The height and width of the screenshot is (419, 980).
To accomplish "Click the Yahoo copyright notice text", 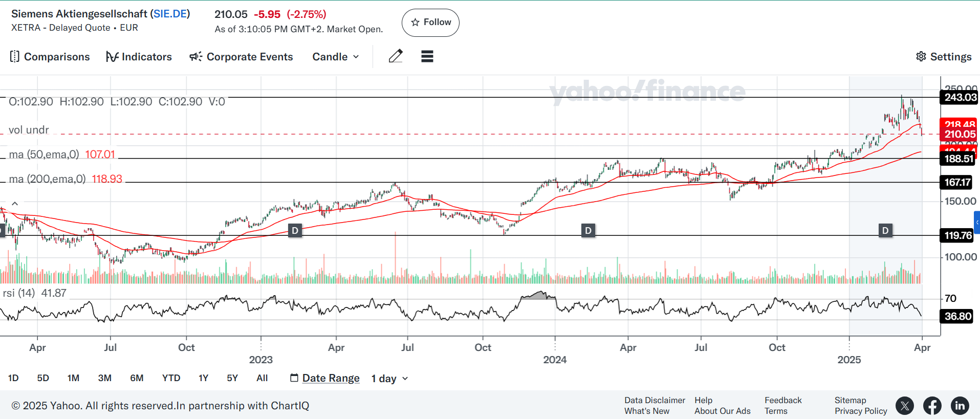I will (x=160, y=406).
